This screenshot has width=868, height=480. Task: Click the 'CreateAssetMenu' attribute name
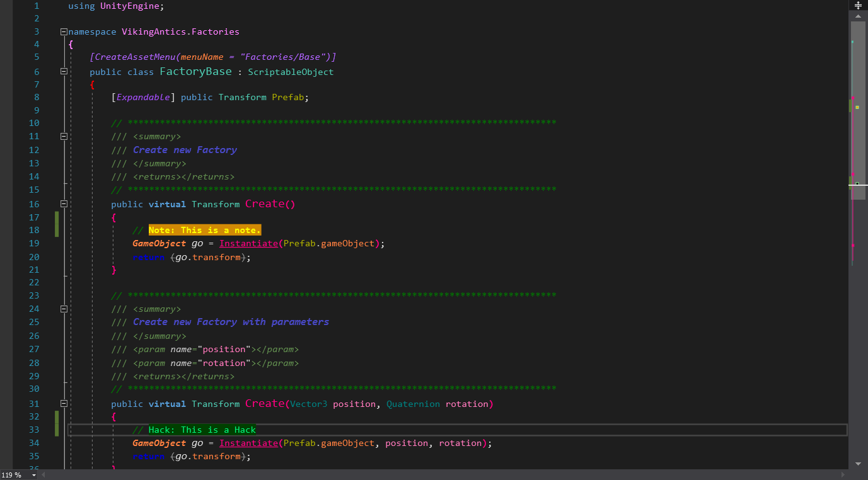(135, 57)
